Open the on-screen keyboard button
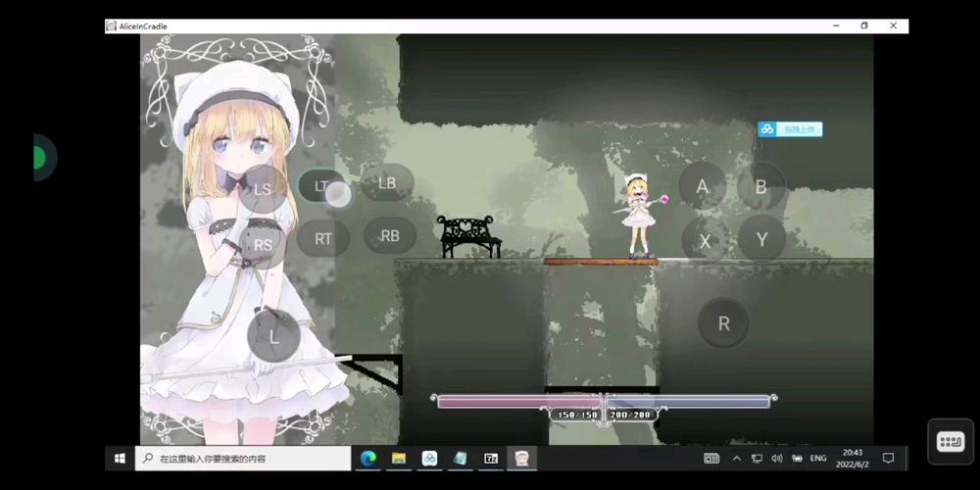980x490 pixels. tap(951, 442)
